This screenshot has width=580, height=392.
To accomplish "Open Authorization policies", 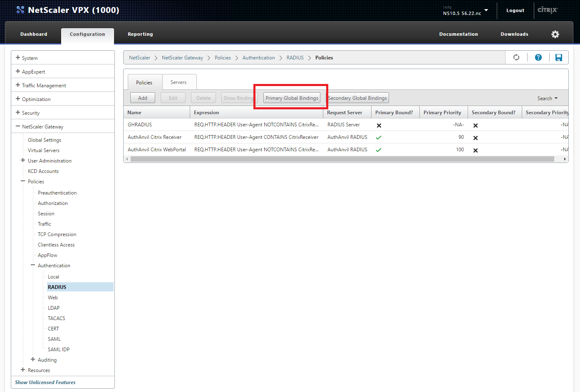I will tap(53, 203).
